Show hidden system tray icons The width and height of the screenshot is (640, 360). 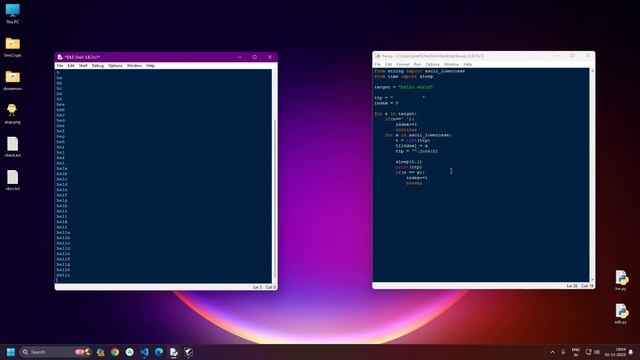point(553,352)
